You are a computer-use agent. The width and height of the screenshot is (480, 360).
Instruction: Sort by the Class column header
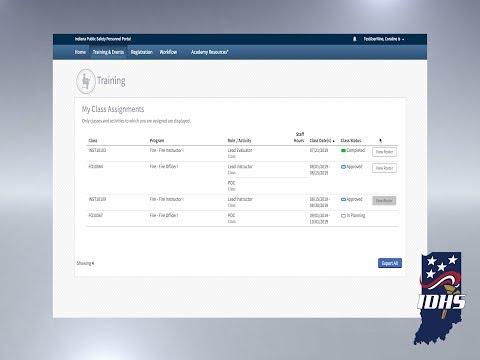coord(93,141)
